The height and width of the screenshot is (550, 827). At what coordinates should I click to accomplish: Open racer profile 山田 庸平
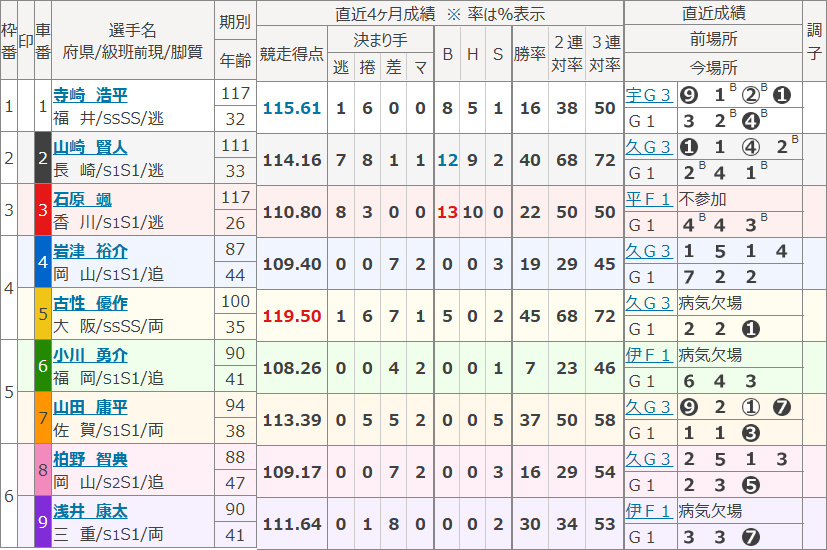90,407
